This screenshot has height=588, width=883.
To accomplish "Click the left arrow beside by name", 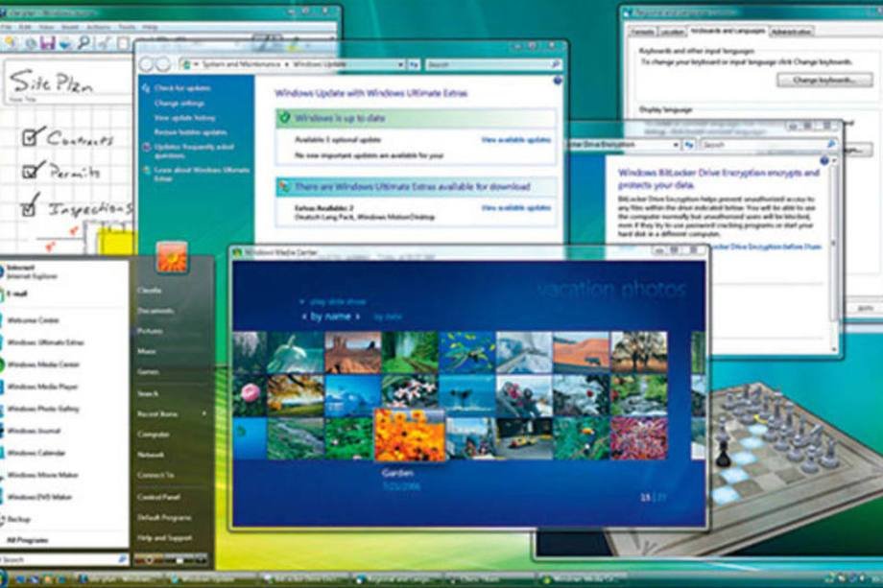I will (x=304, y=317).
